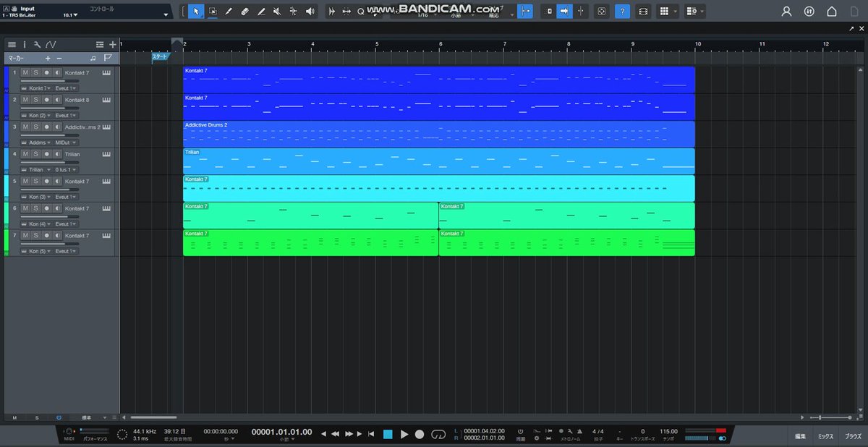868x447 pixels.
Task: Open the ブラウズ browse tab
Action: 853,436
